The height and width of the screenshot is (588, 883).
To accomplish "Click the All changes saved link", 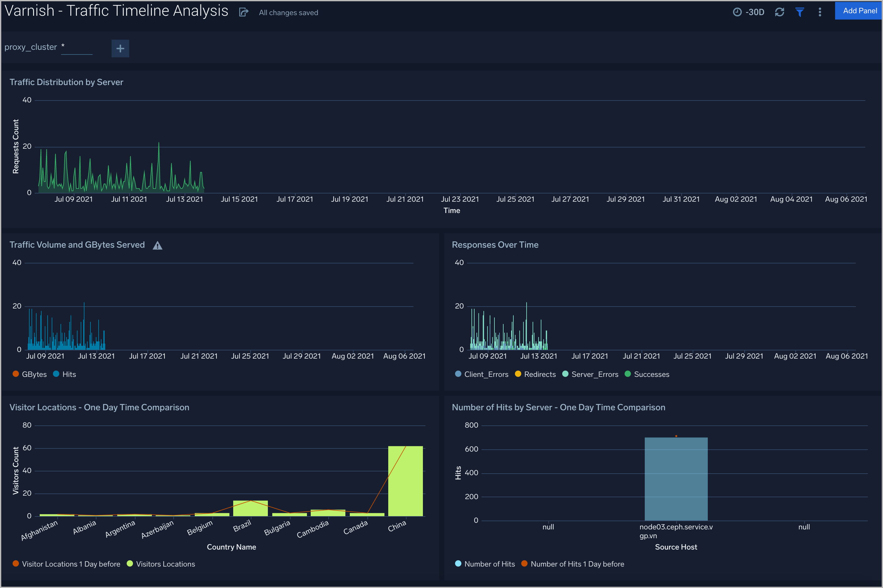I will click(x=288, y=12).
